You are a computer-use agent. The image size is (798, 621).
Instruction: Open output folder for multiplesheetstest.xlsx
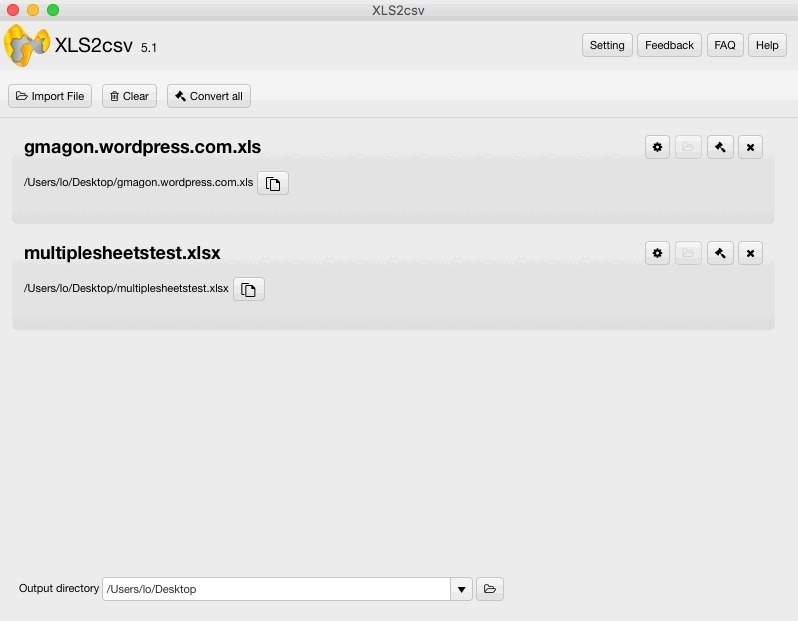[x=688, y=253]
